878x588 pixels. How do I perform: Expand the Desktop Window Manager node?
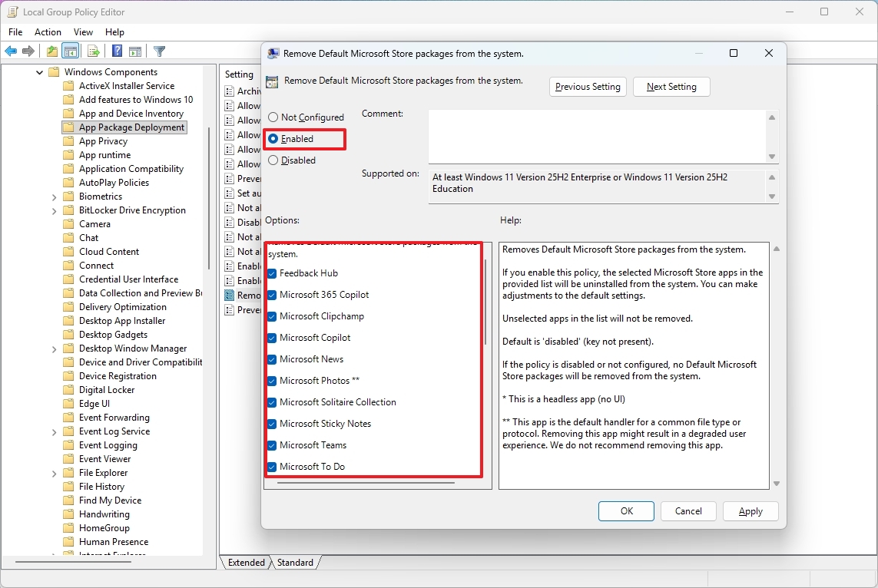pos(53,348)
